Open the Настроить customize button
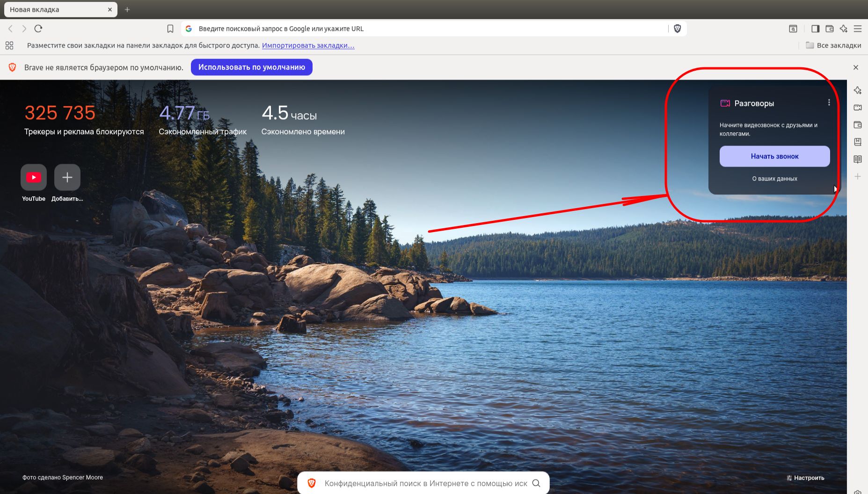 (x=805, y=478)
